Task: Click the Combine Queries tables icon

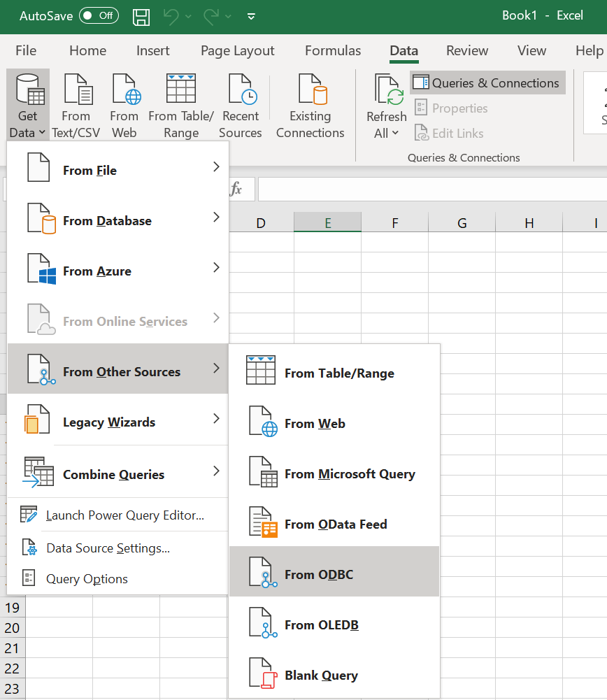Action: [38, 471]
